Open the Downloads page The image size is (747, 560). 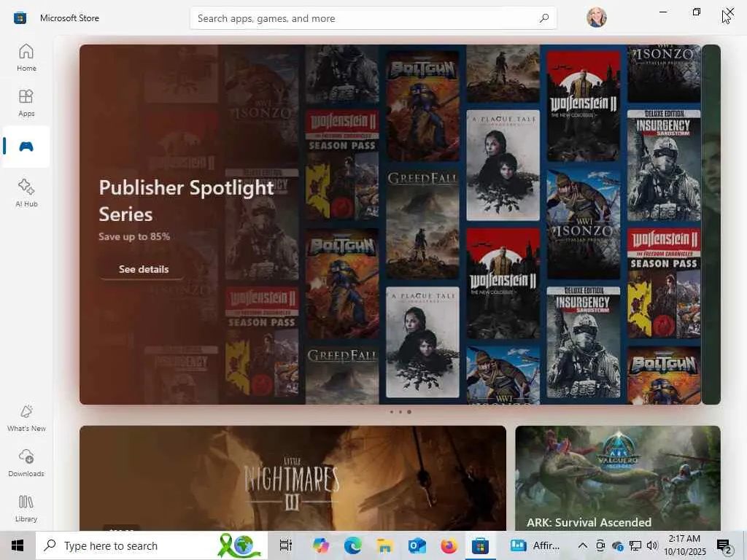26,463
